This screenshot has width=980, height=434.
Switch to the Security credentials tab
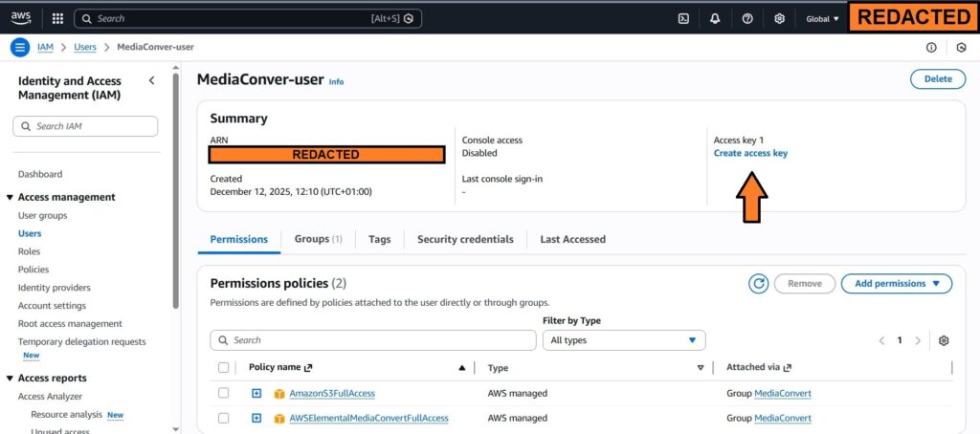coord(465,239)
